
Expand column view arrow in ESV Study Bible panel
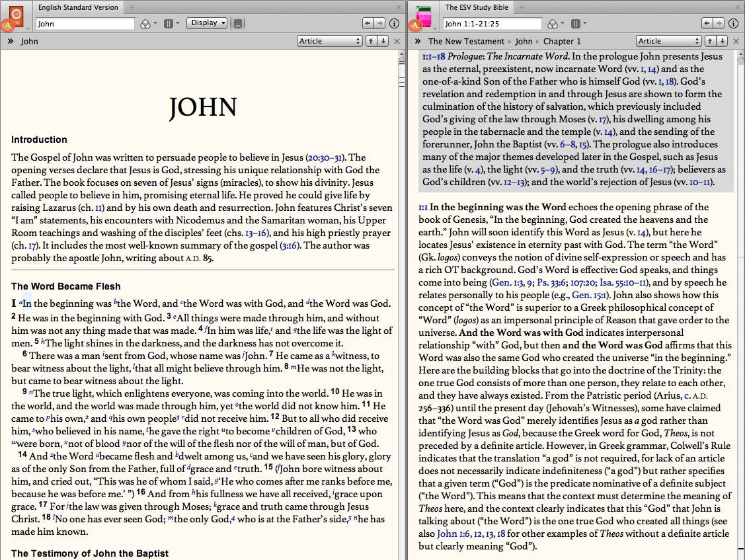585,23
